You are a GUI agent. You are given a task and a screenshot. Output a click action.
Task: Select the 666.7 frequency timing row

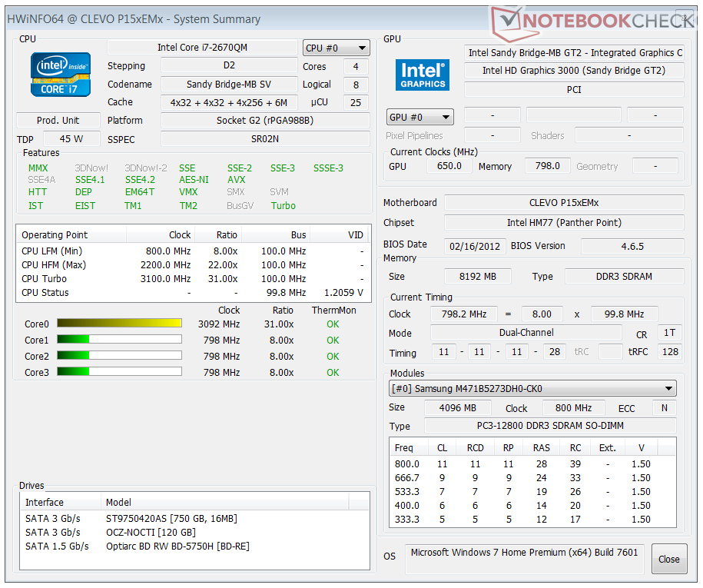532,477
